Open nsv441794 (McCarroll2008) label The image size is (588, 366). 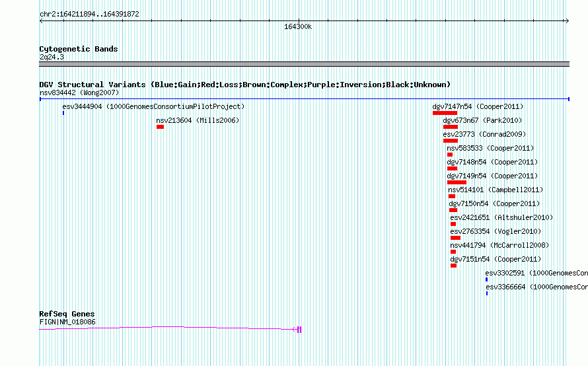(499, 245)
